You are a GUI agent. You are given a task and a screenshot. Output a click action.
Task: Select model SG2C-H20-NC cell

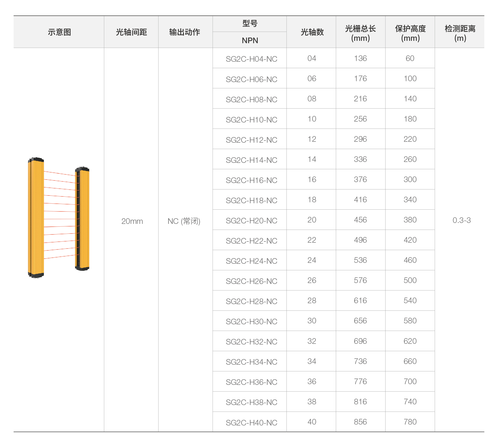click(x=251, y=221)
